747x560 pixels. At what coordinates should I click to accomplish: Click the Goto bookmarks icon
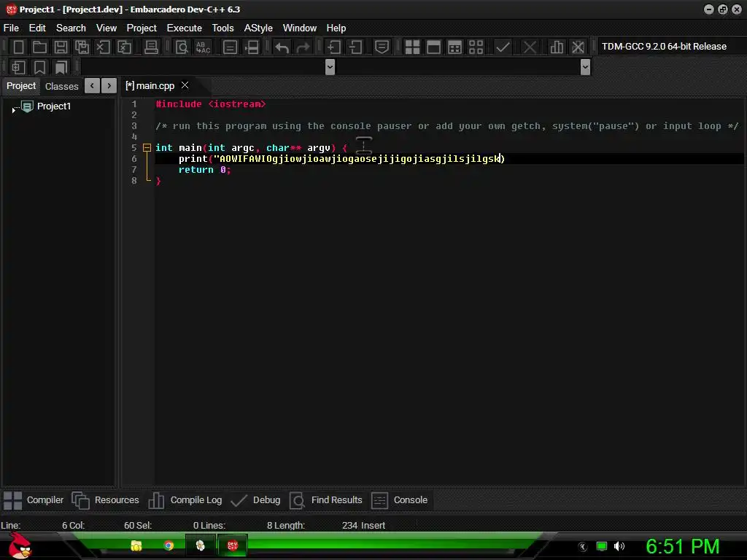pos(61,67)
